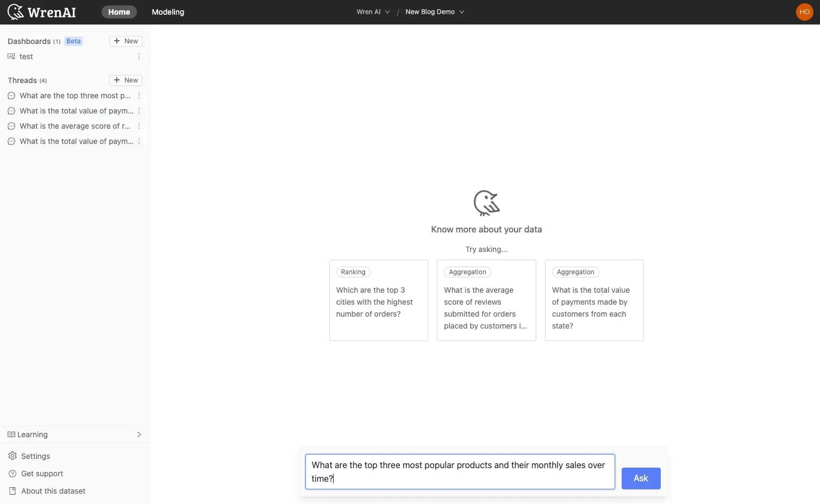
Task: Switch to the Modeling tab
Action: 168,12
